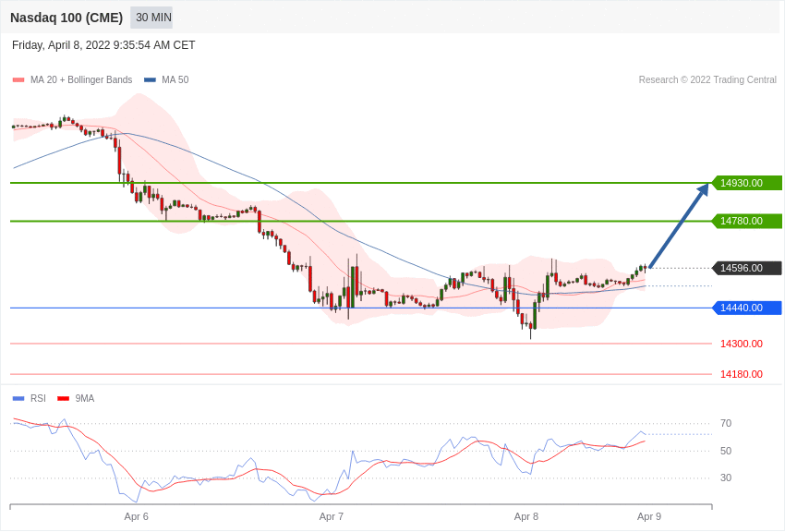Click the Apr 7 date axis label
785x532 pixels.
pos(332,516)
